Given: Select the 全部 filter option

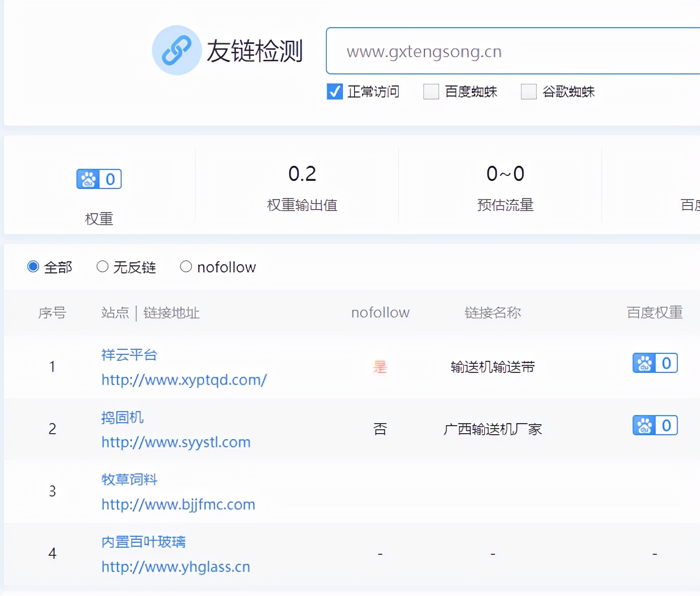Looking at the screenshot, I should (x=33, y=266).
